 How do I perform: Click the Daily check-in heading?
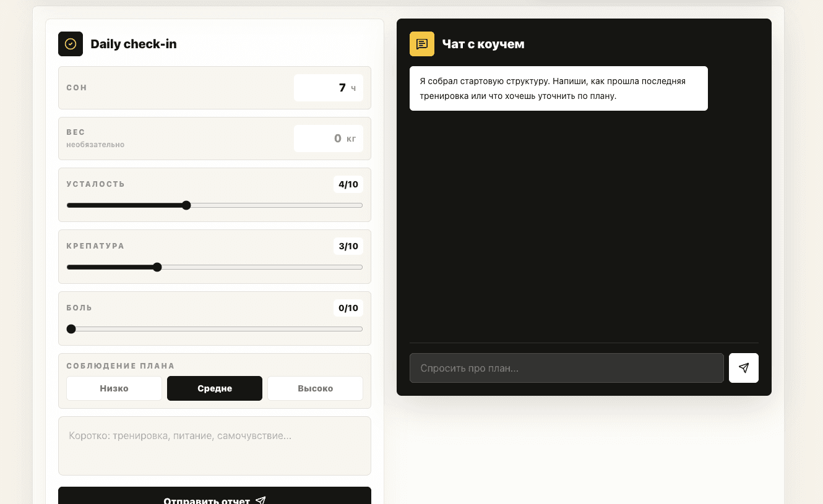(x=134, y=44)
